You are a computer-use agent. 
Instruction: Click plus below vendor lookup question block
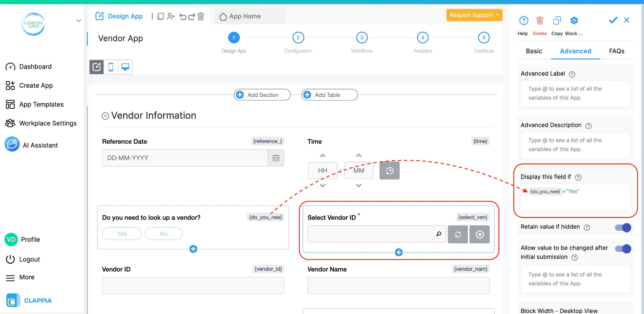pos(193,249)
